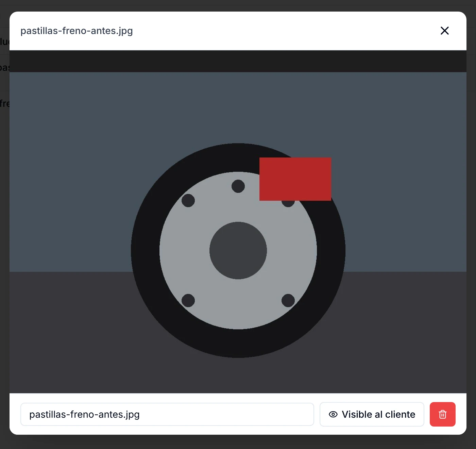
Task: Click the file name input field
Action: click(167, 414)
